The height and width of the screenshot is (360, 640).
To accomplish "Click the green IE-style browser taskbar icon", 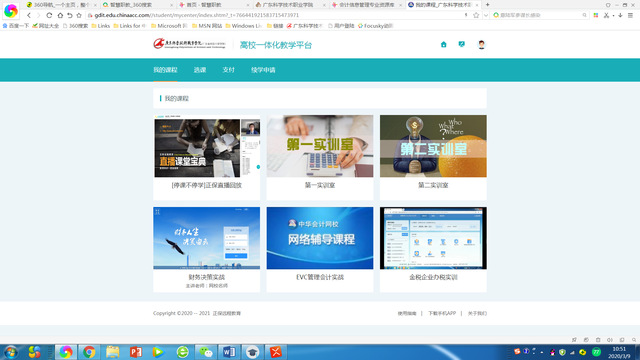I will (x=182, y=352).
